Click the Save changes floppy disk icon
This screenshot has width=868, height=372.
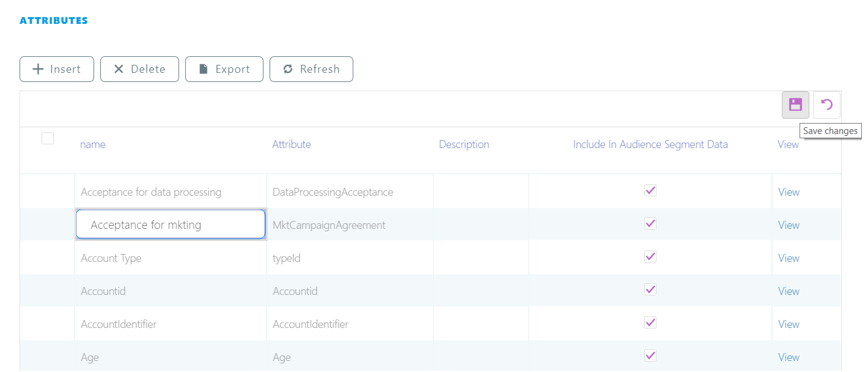(x=795, y=105)
